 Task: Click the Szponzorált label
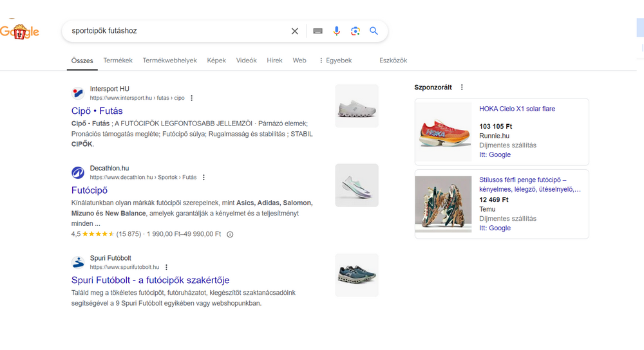pos(433,87)
